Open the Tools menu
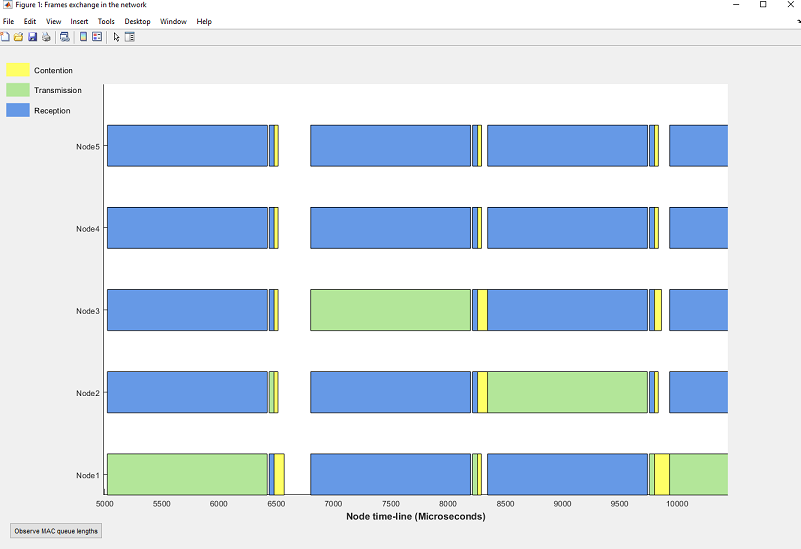The image size is (801, 549). (x=106, y=21)
